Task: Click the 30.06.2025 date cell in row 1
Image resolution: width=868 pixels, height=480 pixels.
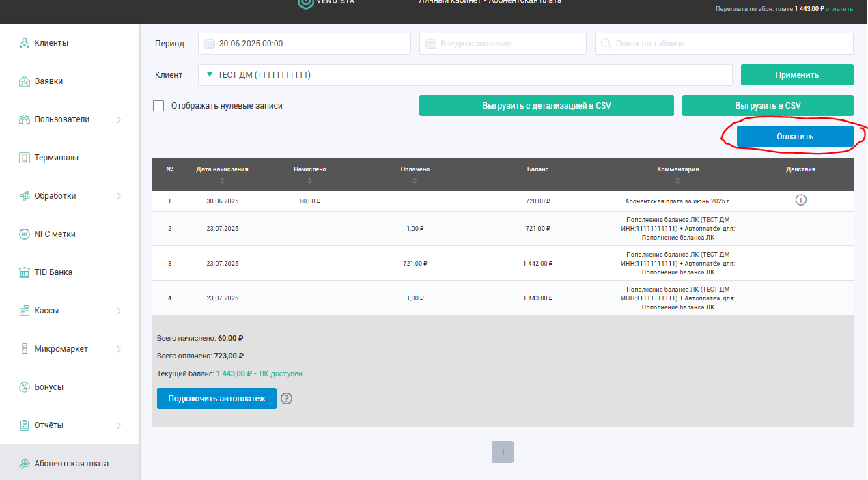Action: tap(223, 201)
